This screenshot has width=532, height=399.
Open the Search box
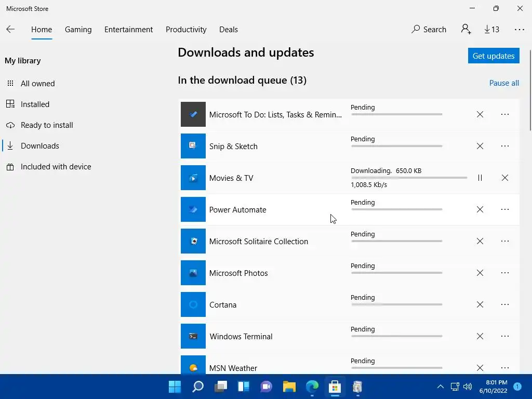click(x=429, y=30)
